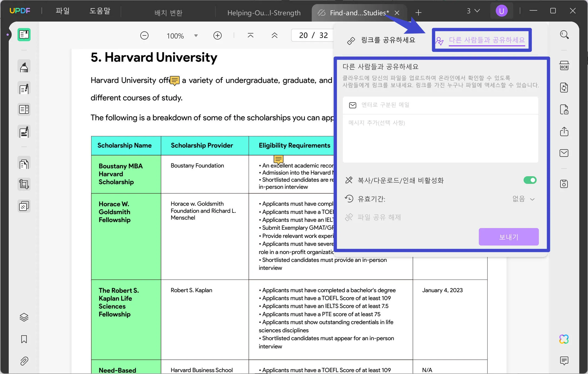Screen dimensions: 588x374
Task: Switch to 링크를 공유하세요 tab
Action: (381, 40)
